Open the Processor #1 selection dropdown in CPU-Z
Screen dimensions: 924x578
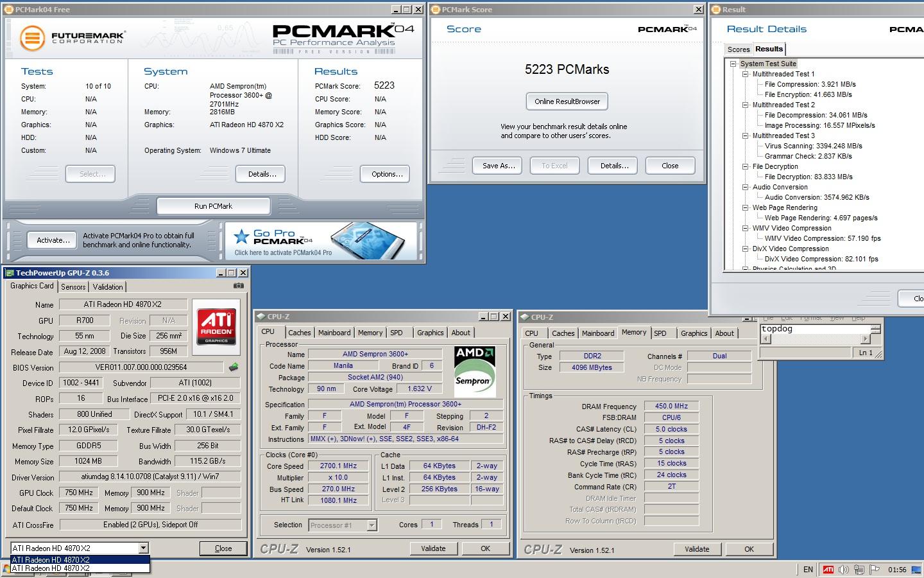[x=372, y=525]
